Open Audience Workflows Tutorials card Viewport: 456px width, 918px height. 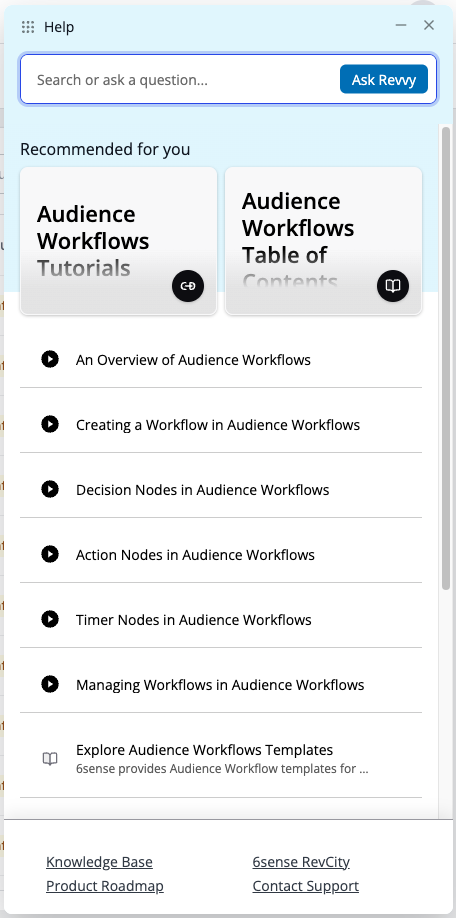pyautogui.click(x=118, y=241)
